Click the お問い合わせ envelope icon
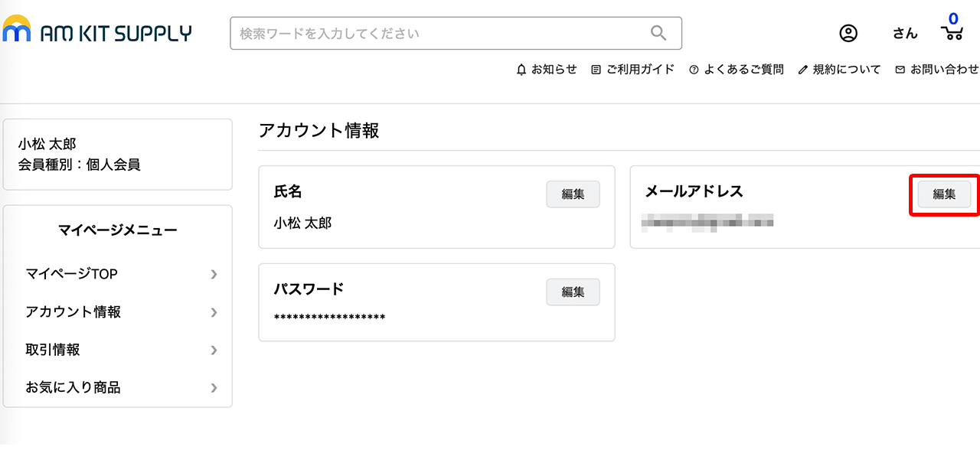This screenshot has width=980, height=476. click(899, 69)
